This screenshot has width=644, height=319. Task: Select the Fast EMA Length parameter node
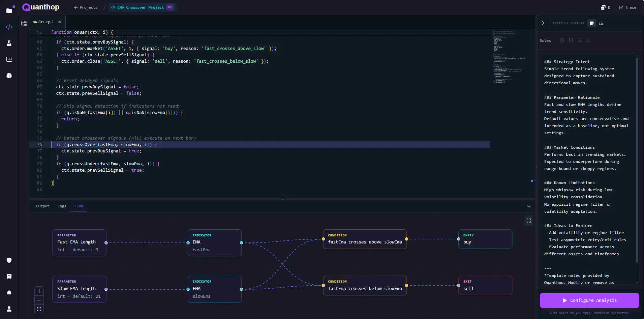(x=79, y=243)
